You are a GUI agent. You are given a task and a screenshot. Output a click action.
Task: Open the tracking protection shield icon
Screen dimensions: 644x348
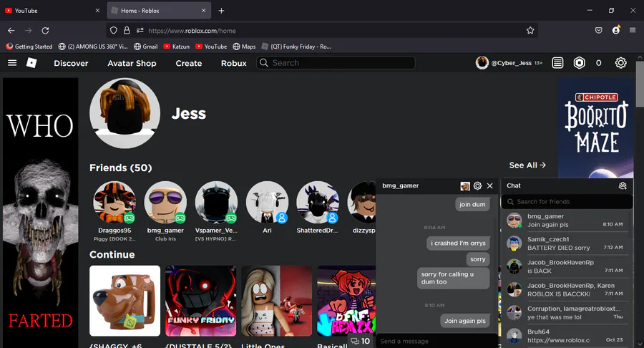tap(114, 30)
